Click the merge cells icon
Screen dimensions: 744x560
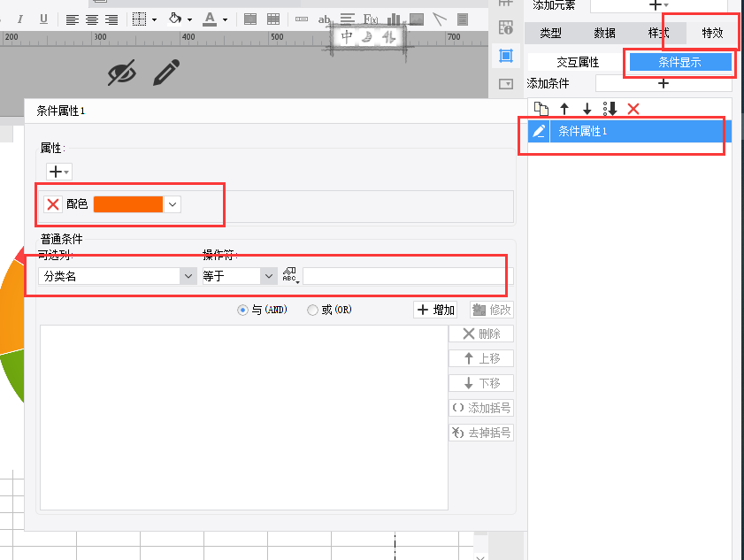[250, 19]
